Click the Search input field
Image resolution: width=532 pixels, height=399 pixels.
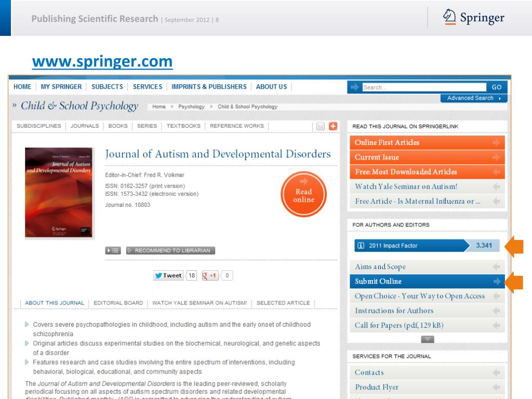pos(424,87)
